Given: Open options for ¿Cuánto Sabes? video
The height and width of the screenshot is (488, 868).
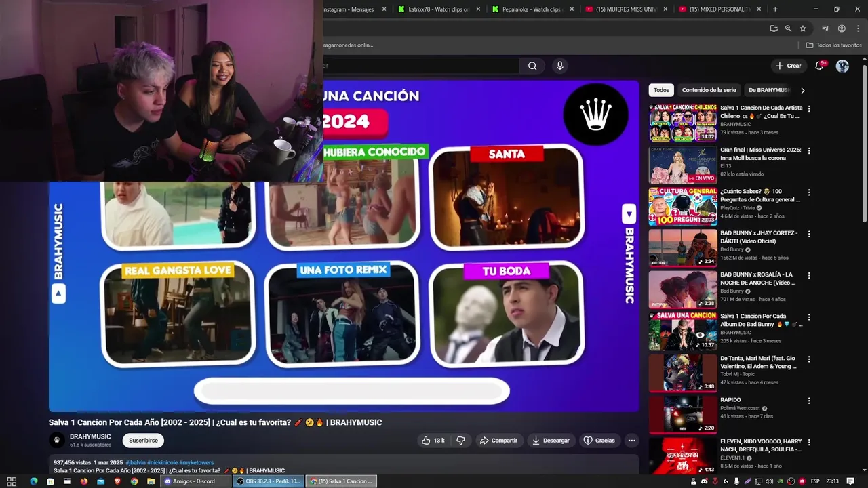Looking at the screenshot, I should 808,192.
